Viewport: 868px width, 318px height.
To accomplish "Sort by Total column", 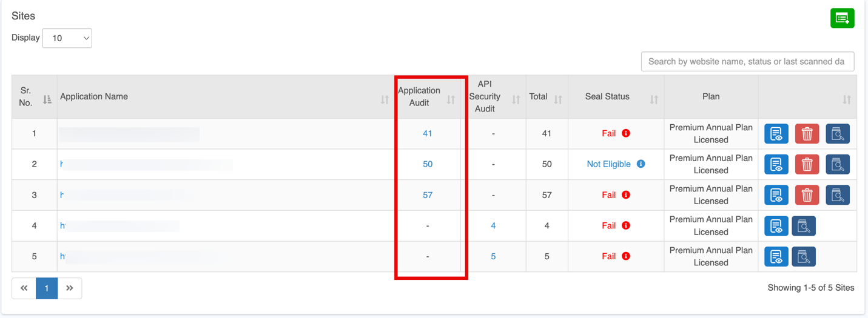I will pos(558,99).
